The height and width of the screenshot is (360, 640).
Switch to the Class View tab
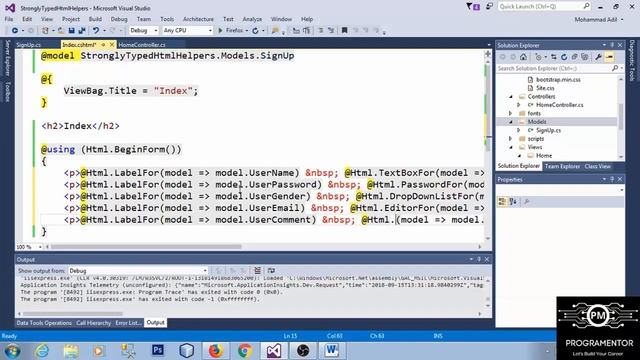tap(598, 167)
